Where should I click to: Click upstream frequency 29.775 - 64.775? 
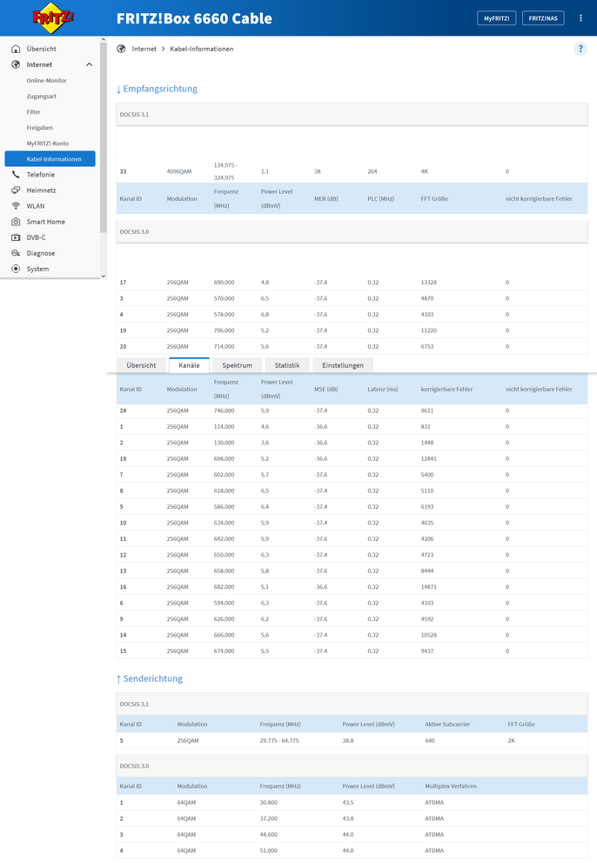(279, 741)
